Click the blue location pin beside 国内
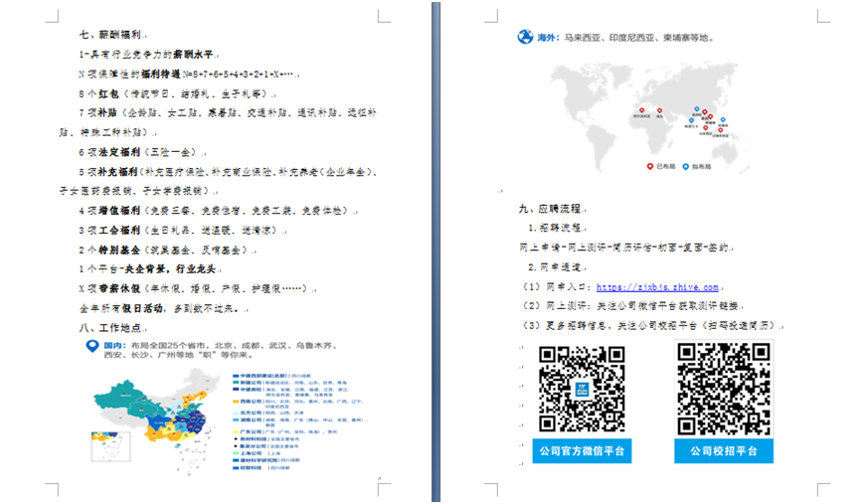The width and height of the screenshot is (864, 504). (92, 346)
